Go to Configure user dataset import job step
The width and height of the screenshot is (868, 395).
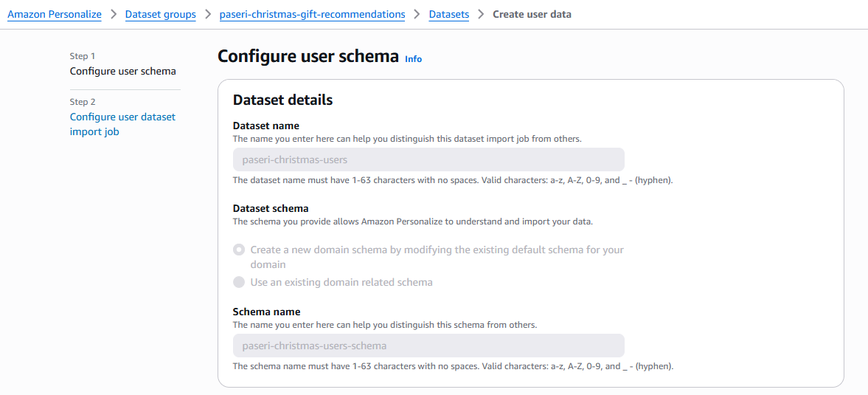[122, 124]
